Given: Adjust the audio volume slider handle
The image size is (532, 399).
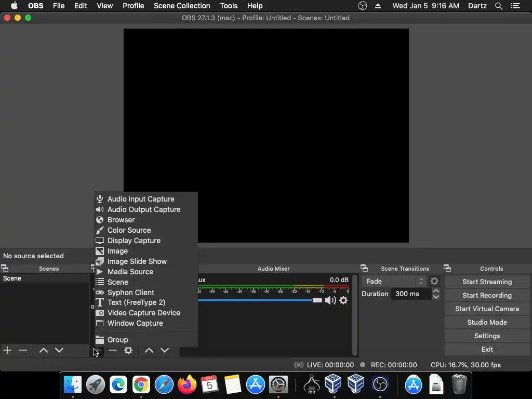Looking at the screenshot, I should 317,300.
